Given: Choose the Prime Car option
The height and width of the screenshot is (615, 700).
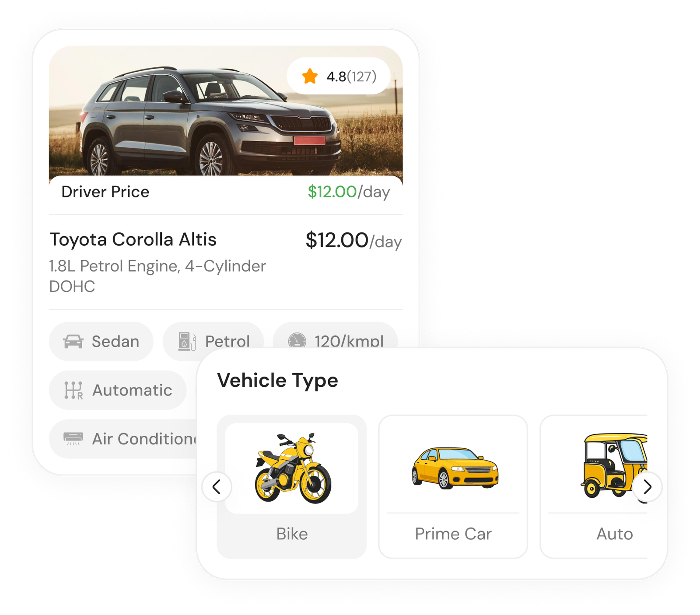Looking at the screenshot, I should click(x=453, y=486).
